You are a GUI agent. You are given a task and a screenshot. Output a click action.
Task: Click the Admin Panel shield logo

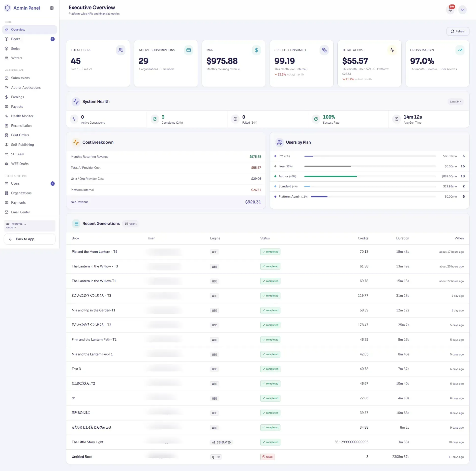coord(7,8)
